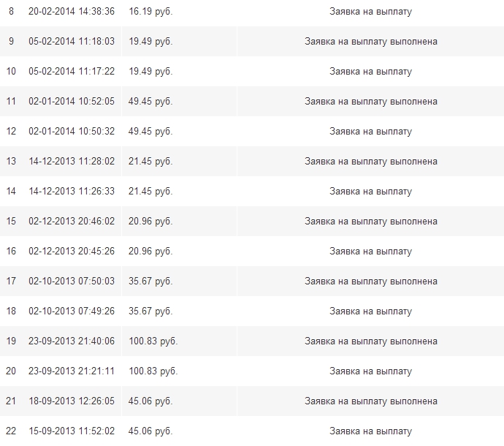Viewport: 504px width, 446px height.
Task: Click the date 15-09-2013 11:52:02
Action: (71, 431)
